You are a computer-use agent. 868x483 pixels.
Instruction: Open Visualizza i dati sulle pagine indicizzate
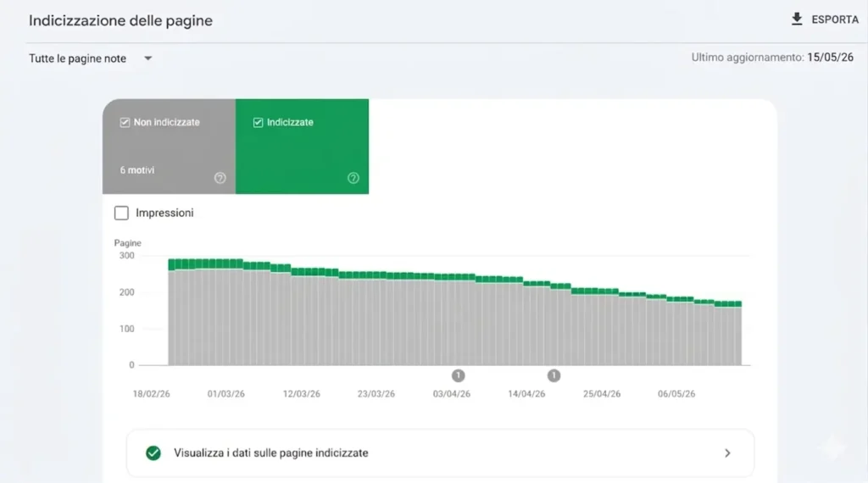[440, 453]
